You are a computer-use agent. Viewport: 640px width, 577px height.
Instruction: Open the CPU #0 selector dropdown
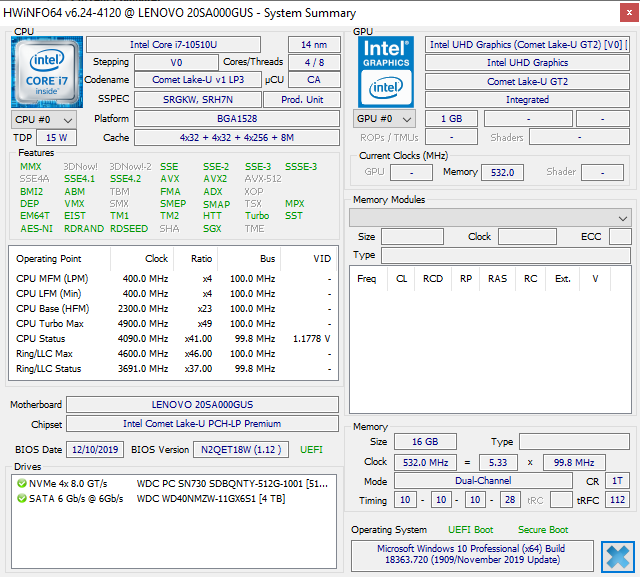pos(44,120)
